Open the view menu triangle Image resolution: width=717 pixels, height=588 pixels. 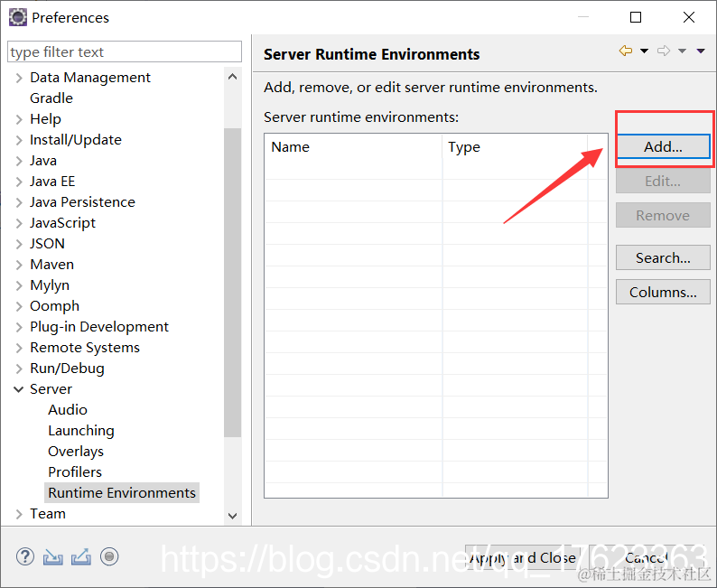701,51
